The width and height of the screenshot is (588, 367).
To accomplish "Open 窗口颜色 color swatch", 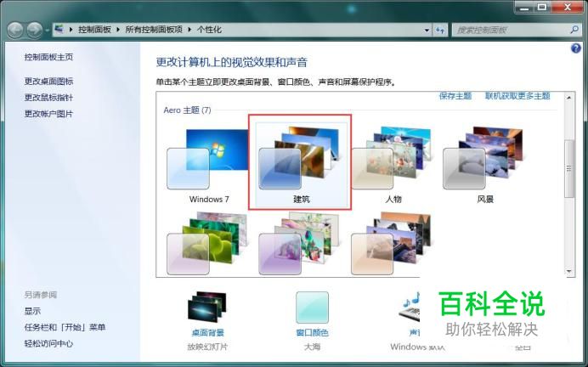I will coord(312,308).
